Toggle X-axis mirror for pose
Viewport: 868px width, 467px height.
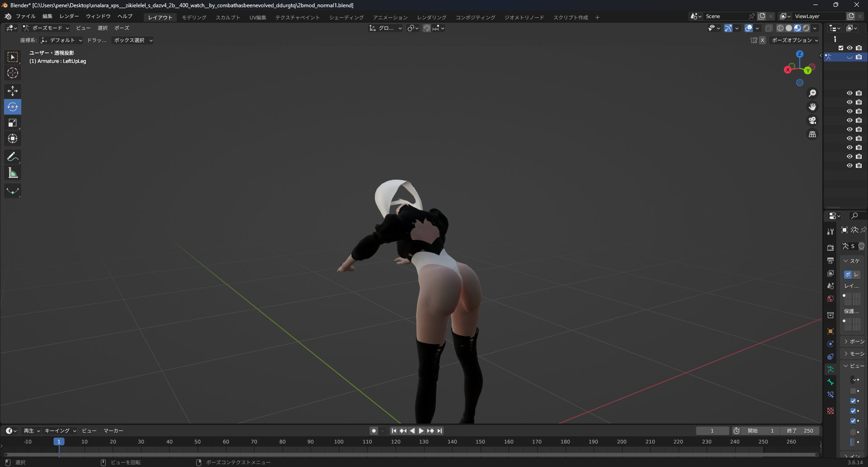click(x=762, y=40)
